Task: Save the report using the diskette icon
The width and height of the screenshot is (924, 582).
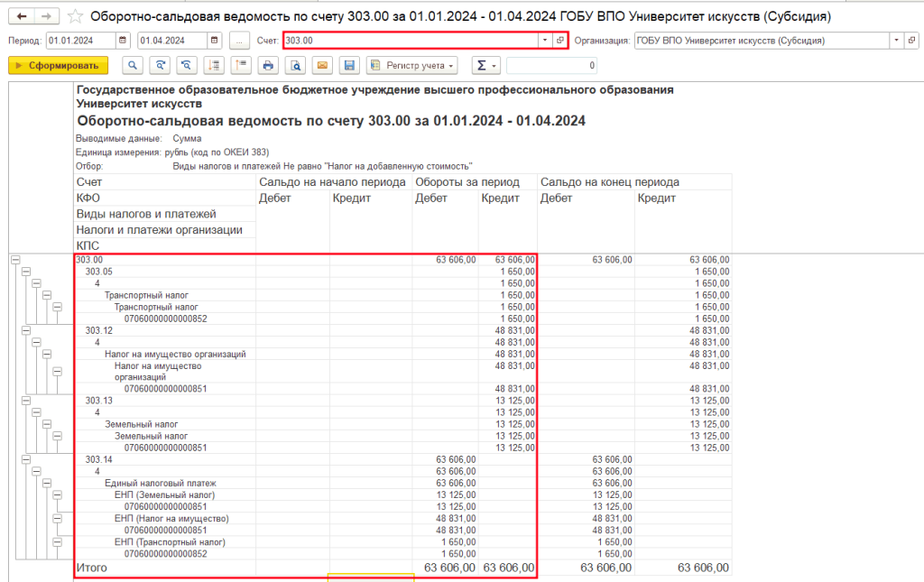Action: click(349, 65)
